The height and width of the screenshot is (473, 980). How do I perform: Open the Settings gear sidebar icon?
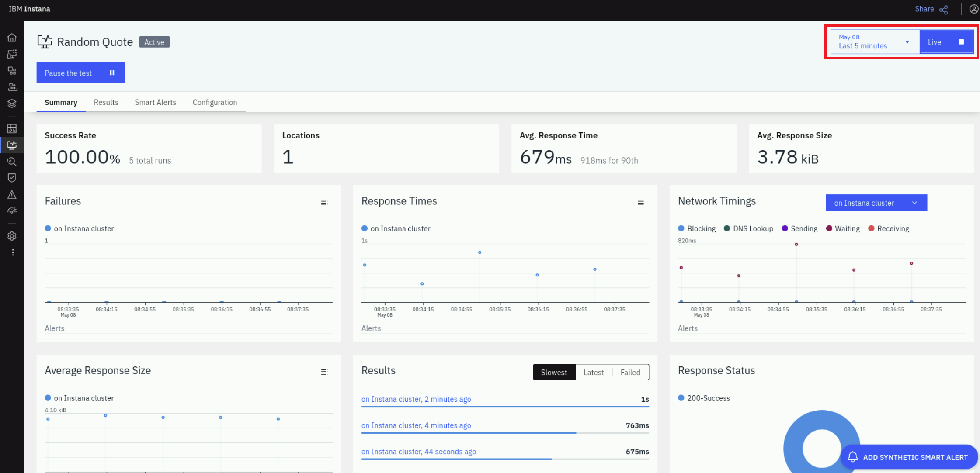[x=12, y=236]
